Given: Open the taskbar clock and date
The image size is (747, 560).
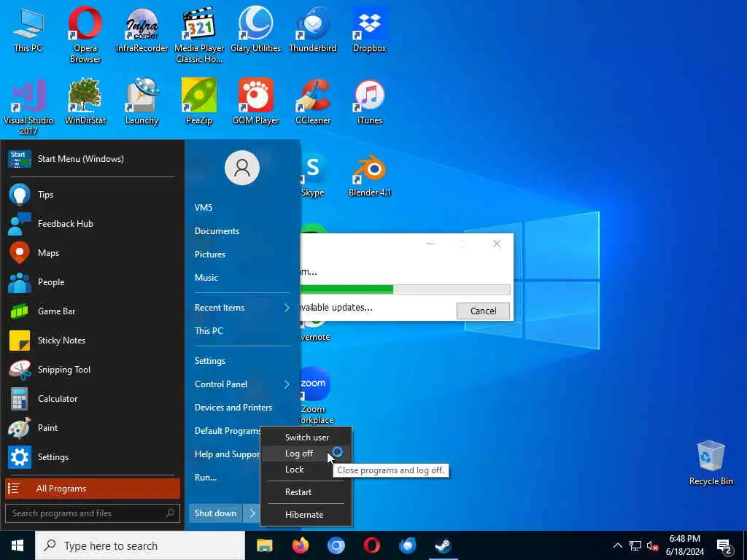Looking at the screenshot, I should [684, 545].
